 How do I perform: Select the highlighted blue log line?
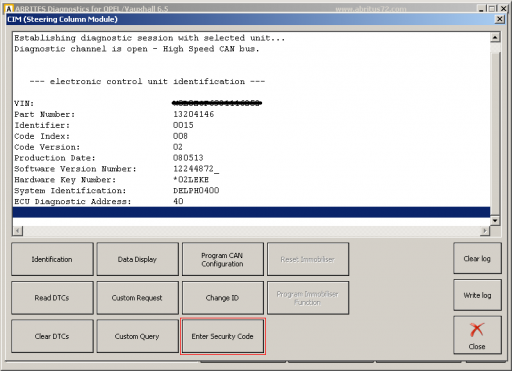pyautogui.click(x=251, y=212)
